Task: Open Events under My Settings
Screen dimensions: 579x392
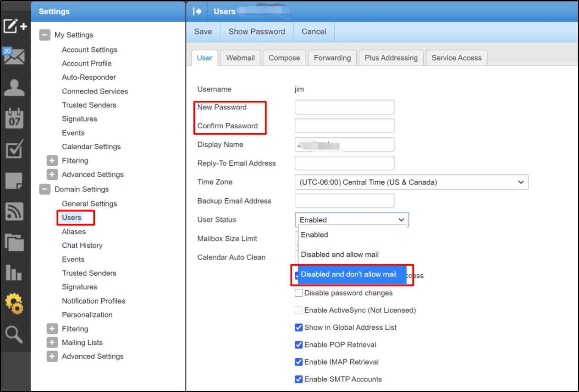Action: pyautogui.click(x=73, y=133)
